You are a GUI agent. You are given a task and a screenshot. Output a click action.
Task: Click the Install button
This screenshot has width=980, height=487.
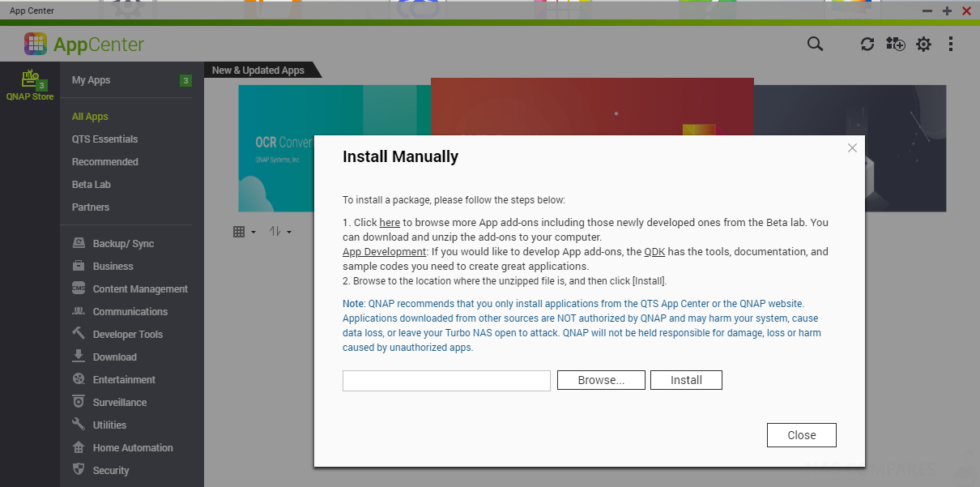tap(686, 380)
